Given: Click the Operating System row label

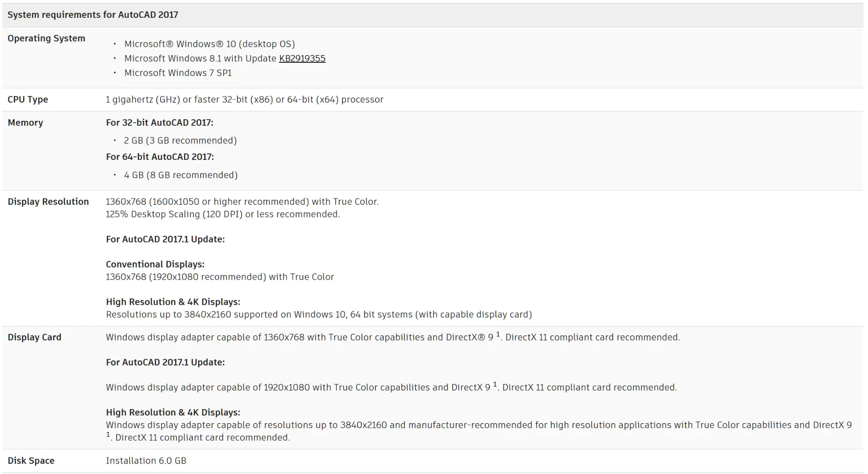Looking at the screenshot, I should (46, 39).
